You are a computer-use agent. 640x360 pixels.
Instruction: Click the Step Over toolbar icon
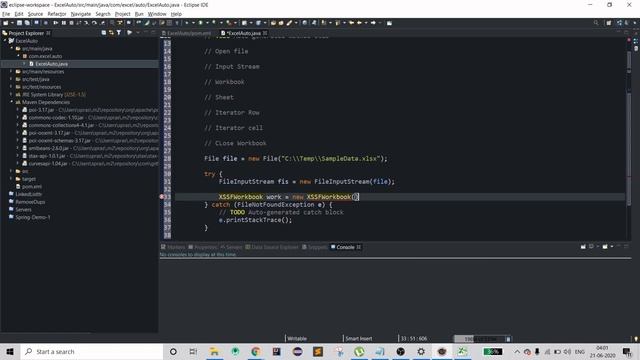tap(94, 23)
